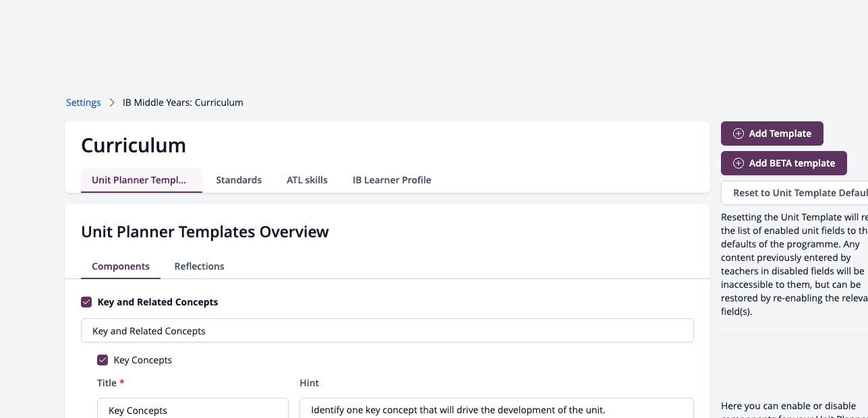The image size is (868, 418).
Task: Click IB Middle Years: Curriculum breadcrumb text
Action: point(183,103)
